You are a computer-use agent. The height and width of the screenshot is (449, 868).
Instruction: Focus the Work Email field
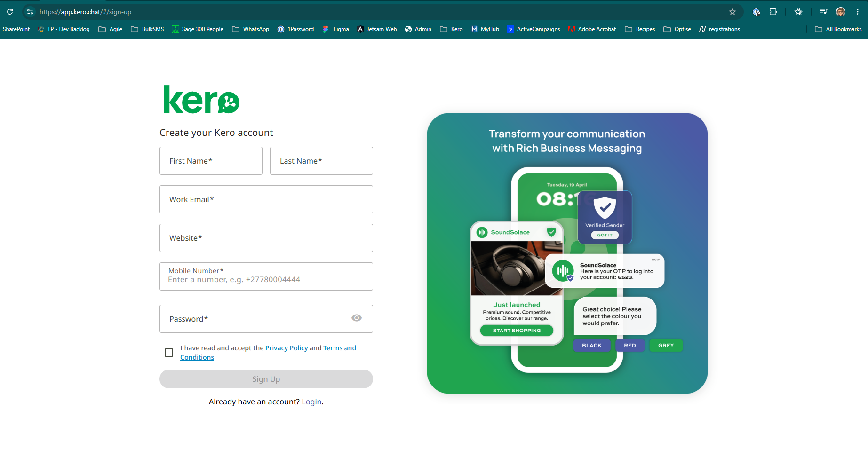[x=266, y=199]
